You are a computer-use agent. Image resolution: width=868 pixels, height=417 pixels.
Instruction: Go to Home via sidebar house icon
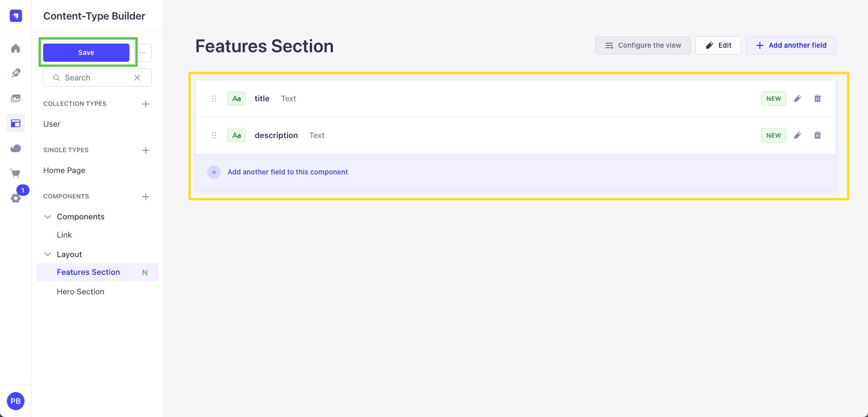point(16,48)
